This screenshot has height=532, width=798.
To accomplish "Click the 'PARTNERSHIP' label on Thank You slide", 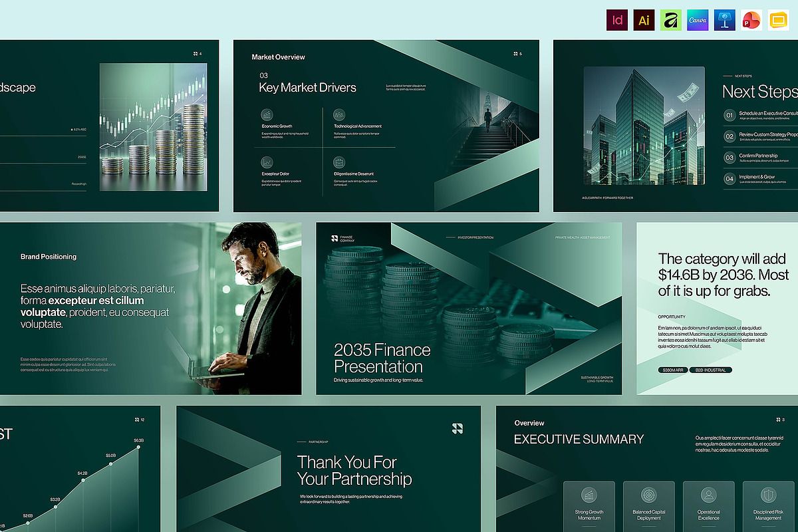I will (x=319, y=442).
